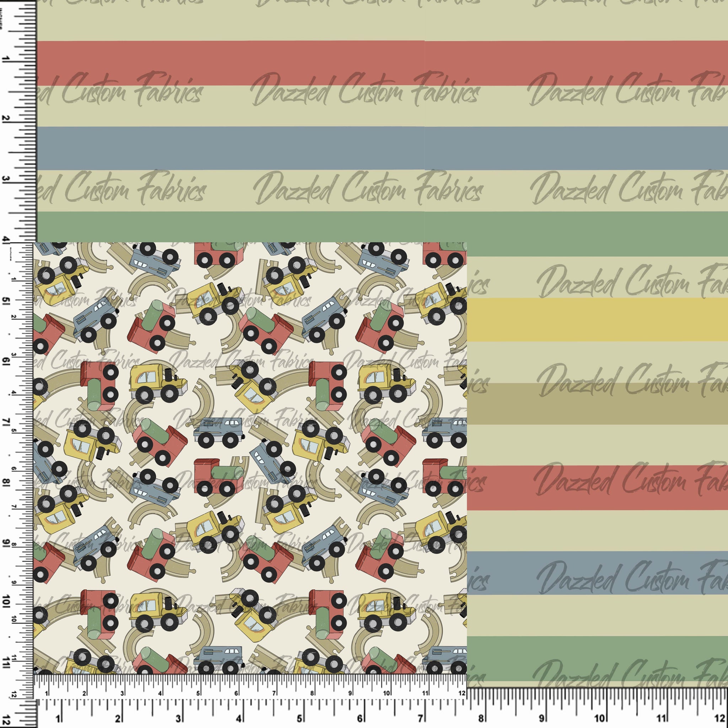The image size is (728, 728).
Task: Click number 3 on the outer left ruler
Action: coord(6,179)
